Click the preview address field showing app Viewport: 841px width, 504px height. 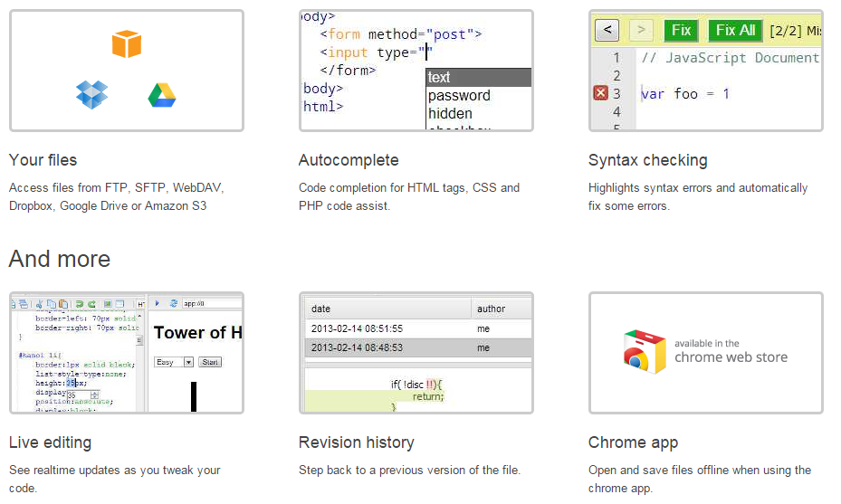click(211, 303)
